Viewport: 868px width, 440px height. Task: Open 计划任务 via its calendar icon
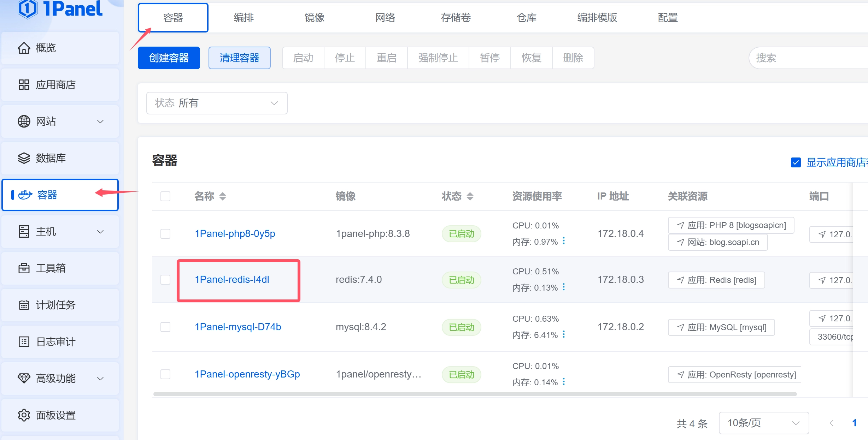pos(24,305)
